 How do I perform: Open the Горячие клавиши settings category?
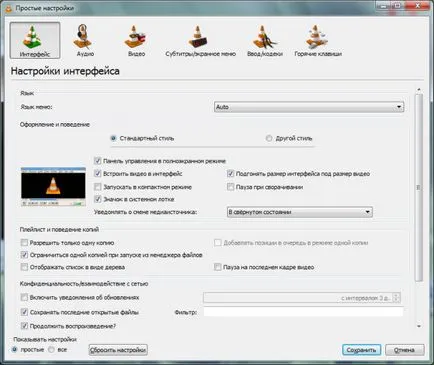(x=318, y=40)
